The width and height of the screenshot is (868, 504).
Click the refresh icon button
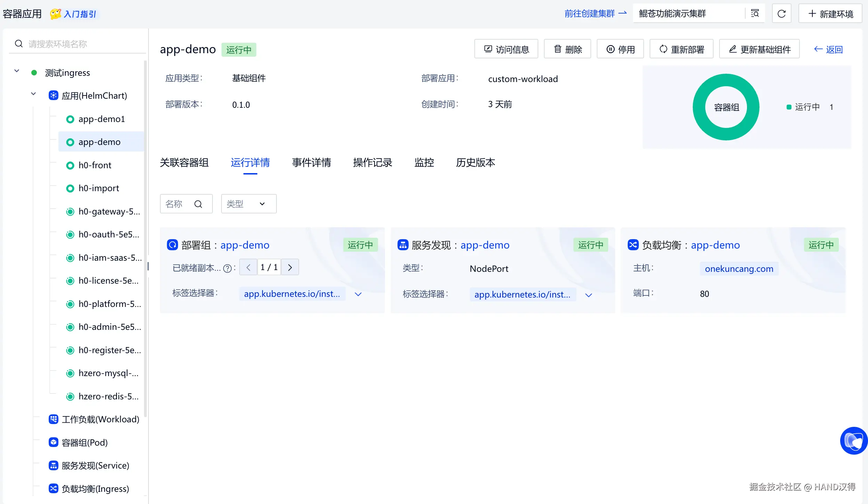[x=781, y=14]
